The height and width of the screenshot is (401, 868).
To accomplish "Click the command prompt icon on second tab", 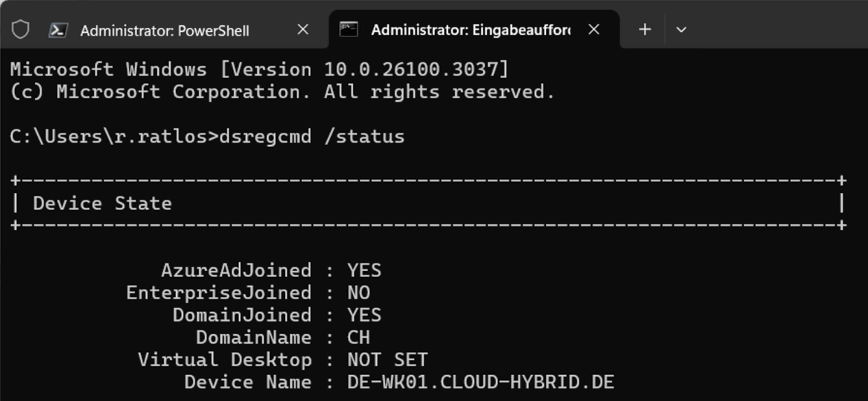I will point(349,30).
